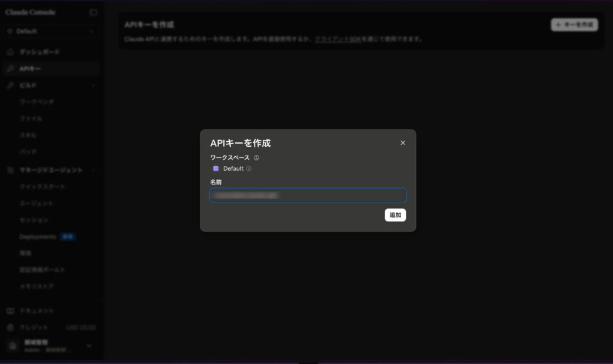Close the APIキーを作成 dialog with the X icon
Screen dimensions: 613x364
(403, 142)
